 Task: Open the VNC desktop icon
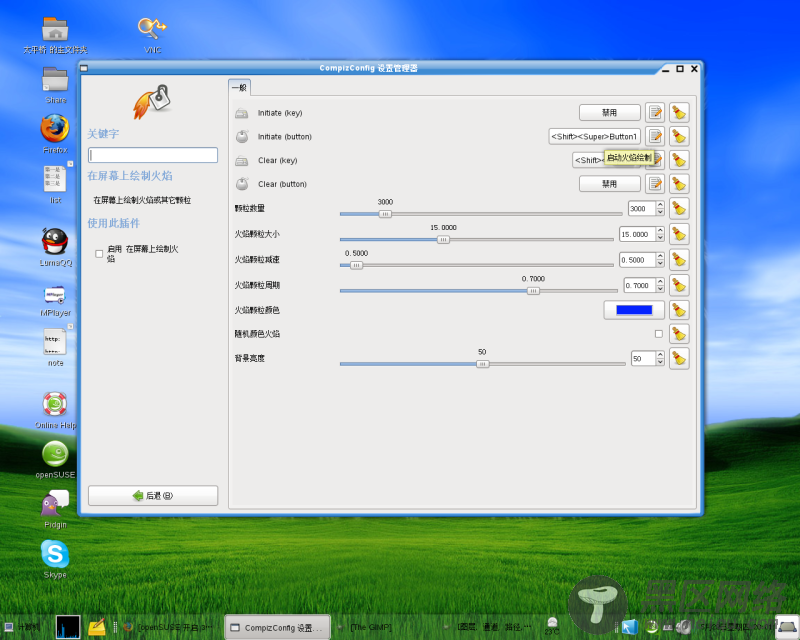(152, 34)
